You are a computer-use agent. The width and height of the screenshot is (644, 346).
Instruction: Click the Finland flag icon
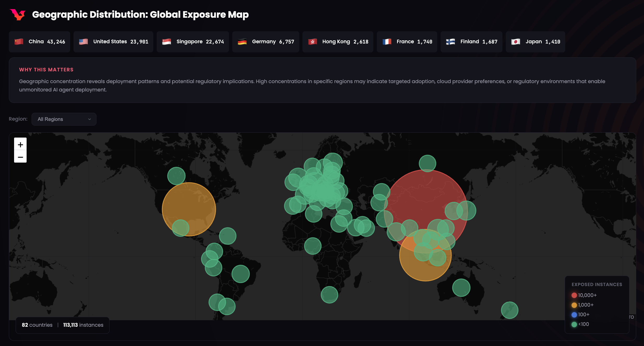pos(451,42)
